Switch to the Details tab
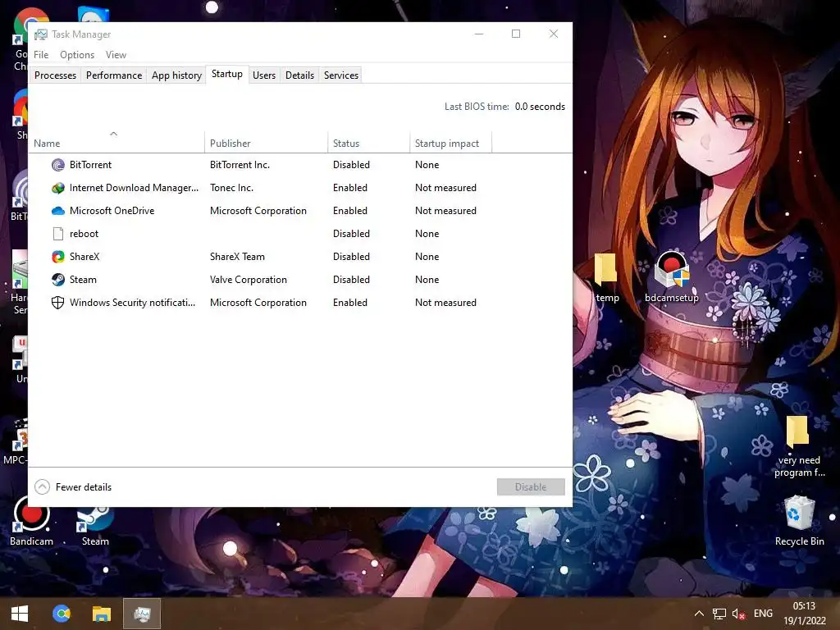840x630 pixels. pos(299,75)
